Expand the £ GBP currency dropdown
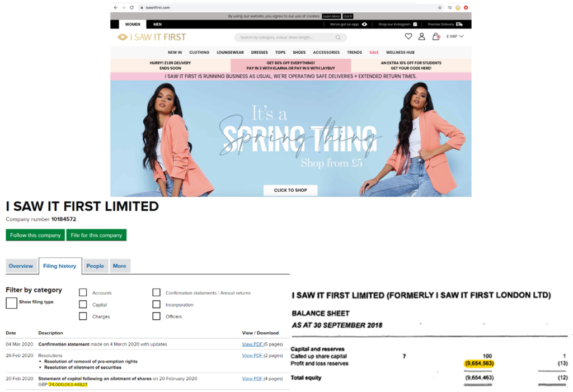Viewport: 573px width, 392px height. pyautogui.click(x=455, y=36)
